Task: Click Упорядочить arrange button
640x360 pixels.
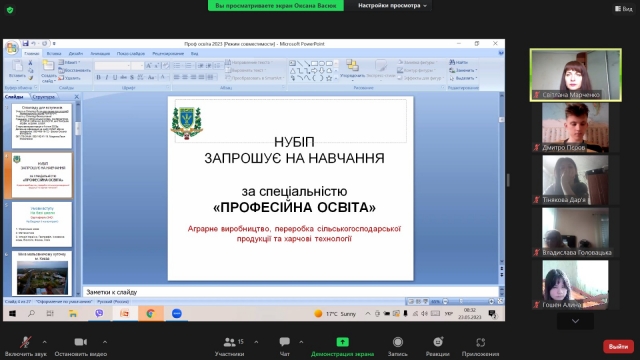Action: tap(352, 69)
